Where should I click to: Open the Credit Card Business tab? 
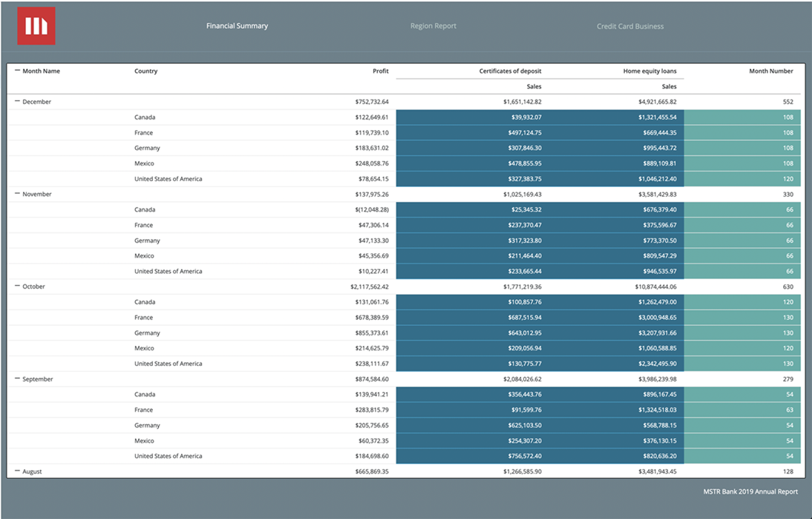pyautogui.click(x=630, y=25)
